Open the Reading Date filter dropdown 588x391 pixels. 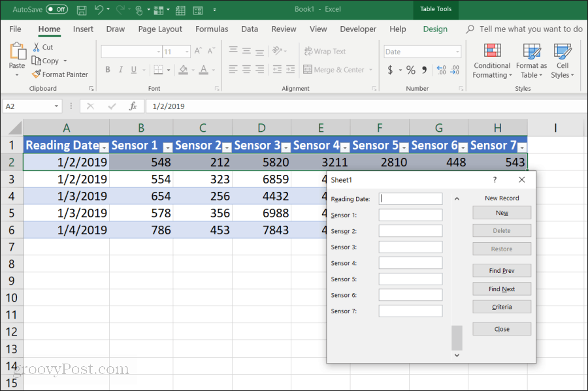(x=105, y=148)
